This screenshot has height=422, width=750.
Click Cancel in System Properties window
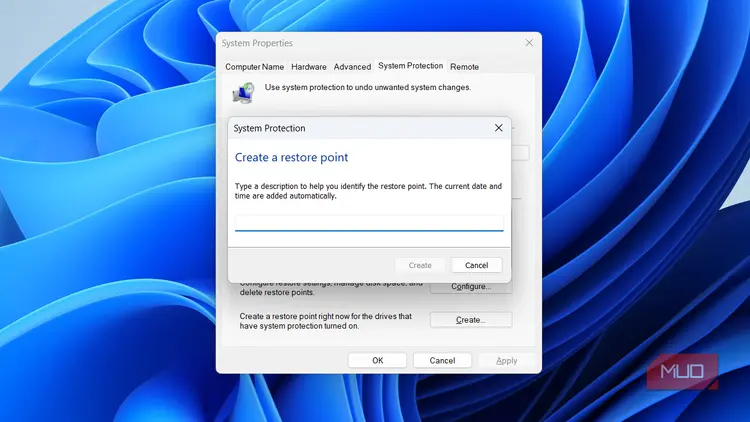(x=442, y=360)
